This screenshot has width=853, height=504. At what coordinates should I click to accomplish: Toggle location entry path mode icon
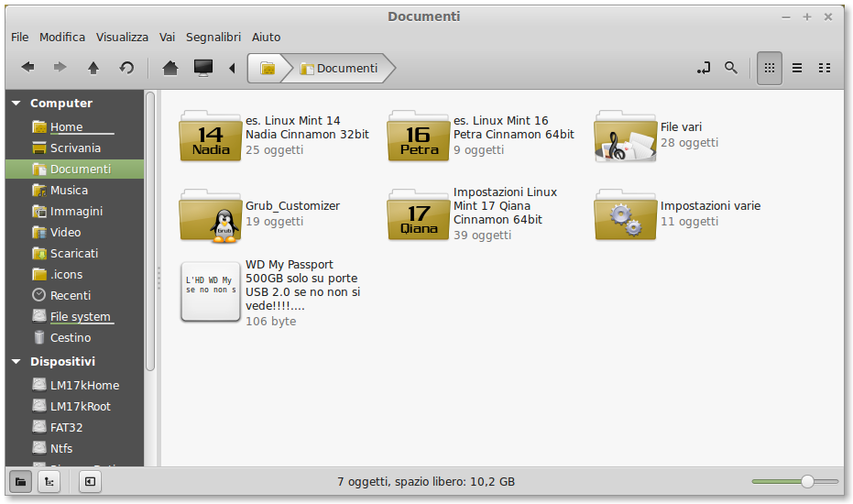click(x=704, y=68)
